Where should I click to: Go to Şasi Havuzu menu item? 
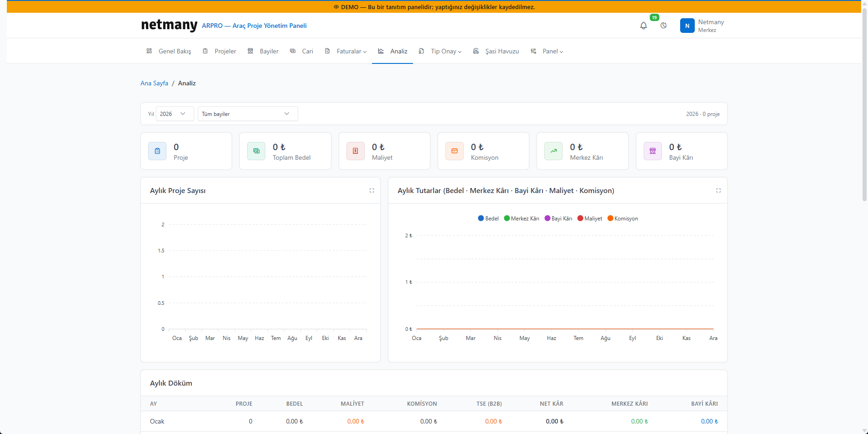click(x=496, y=51)
